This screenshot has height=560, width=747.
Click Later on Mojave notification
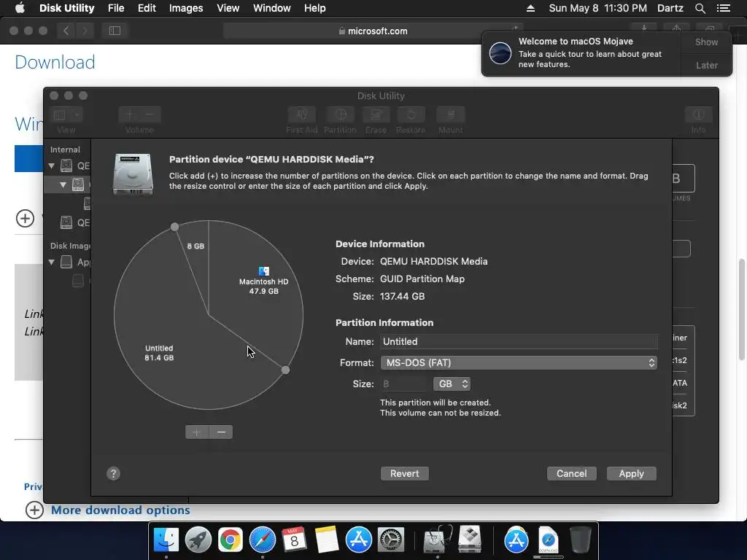[706, 65]
